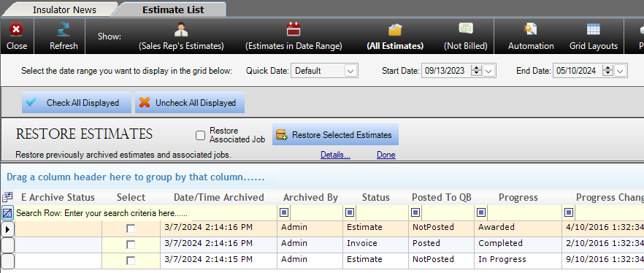Click Check All Displayed button

77,103
